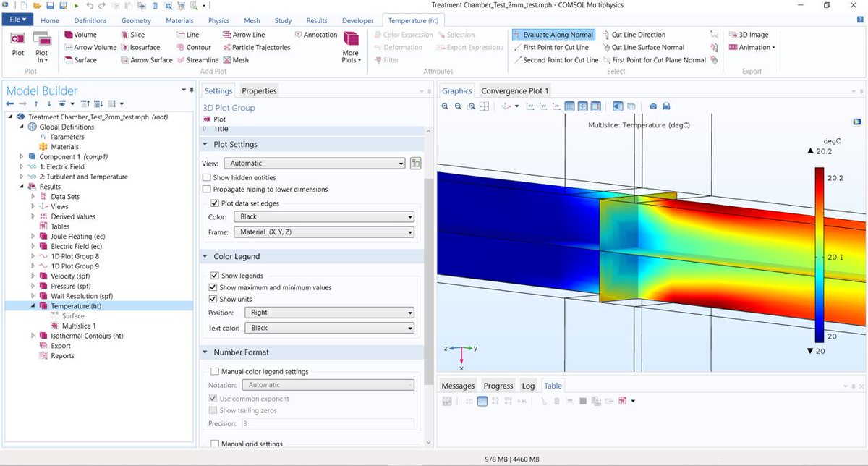This screenshot has height=466, width=868.
Task: Toggle Show hidden entities checkbox
Action: coord(208,177)
